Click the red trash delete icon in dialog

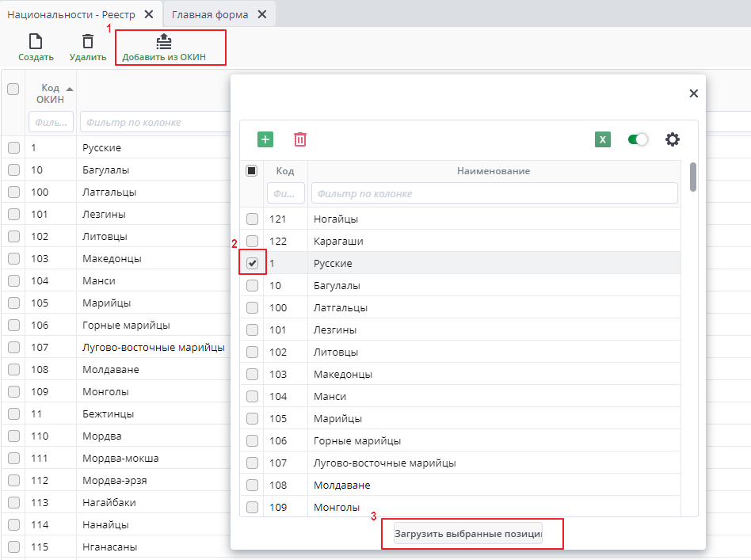300,139
